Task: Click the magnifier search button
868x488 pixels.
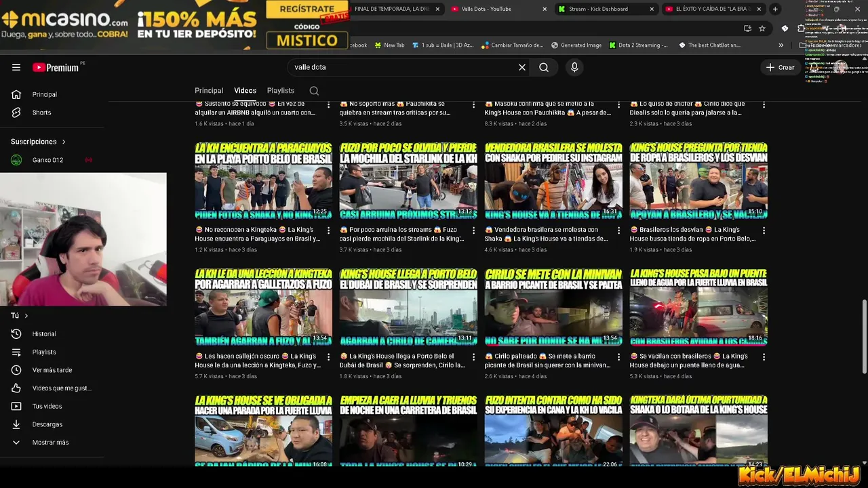Action: pyautogui.click(x=544, y=67)
